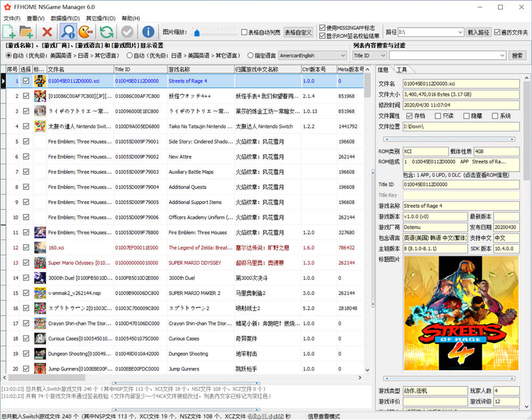Viewport: 532px width, 420px height.
Task: Toggle 遍历文件夹 checkbox
Action: point(497,32)
